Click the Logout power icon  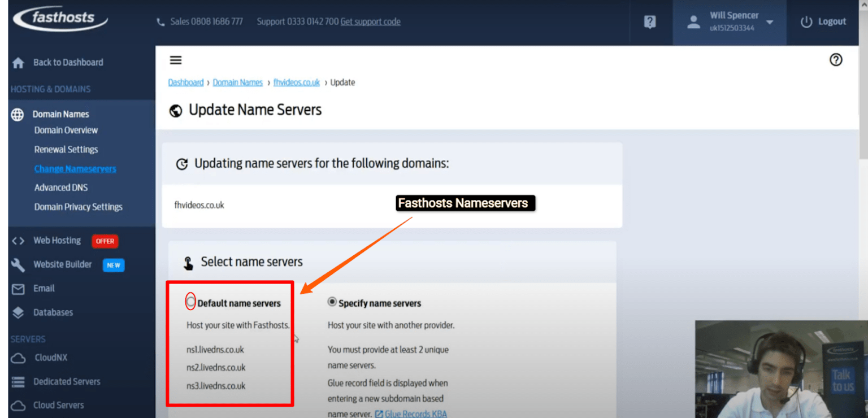pos(806,21)
